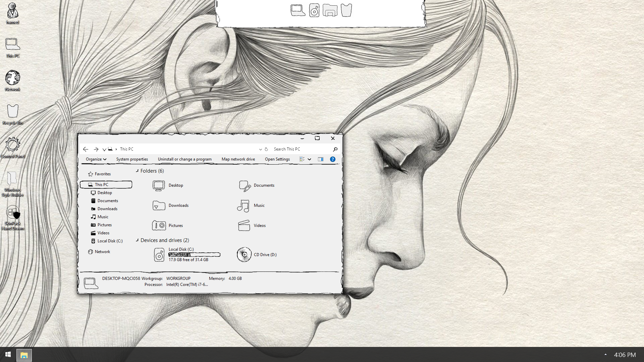
Task: Click Local Disk (C:) usage bar
Action: tap(194, 255)
